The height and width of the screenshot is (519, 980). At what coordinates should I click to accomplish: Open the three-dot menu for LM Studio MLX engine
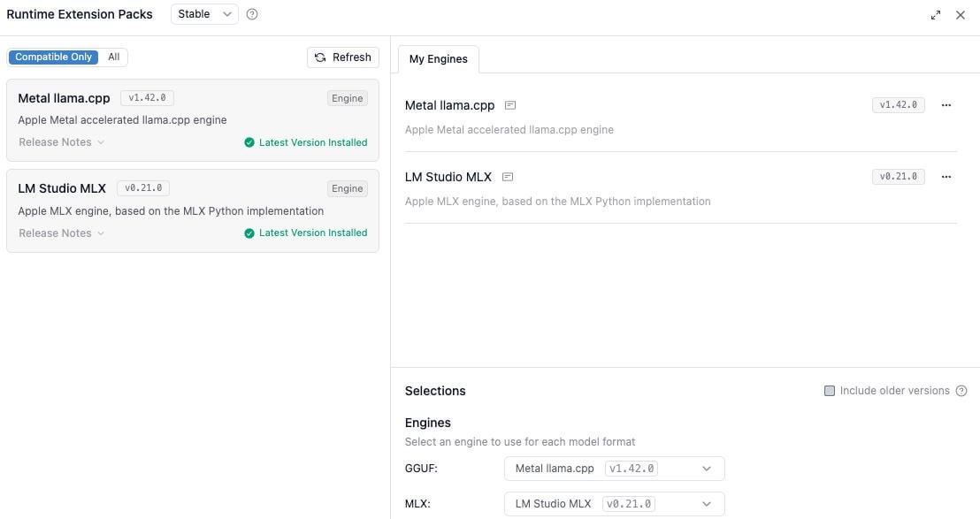946,177
